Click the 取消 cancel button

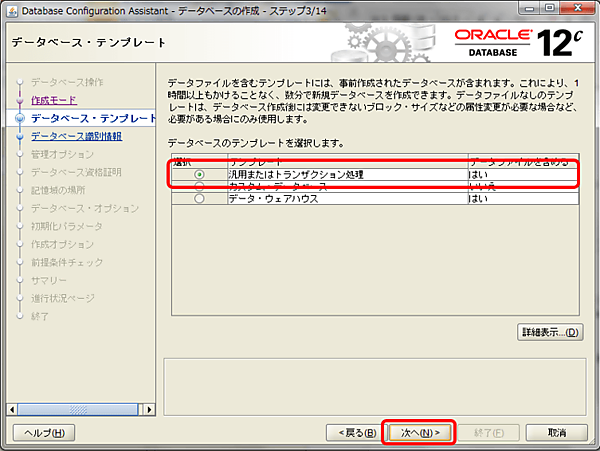[x=557, y=433]
